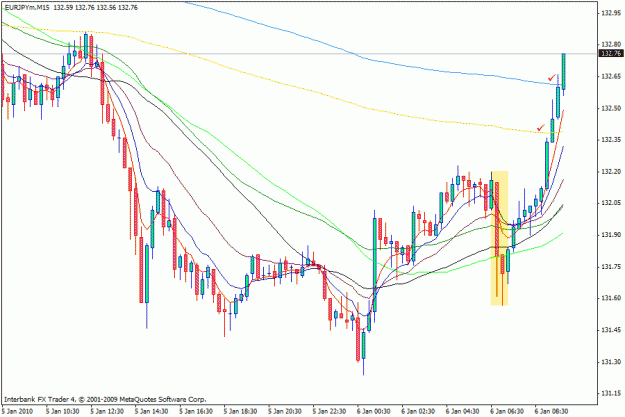Click the 132.95 price axis label

(611, 13)
